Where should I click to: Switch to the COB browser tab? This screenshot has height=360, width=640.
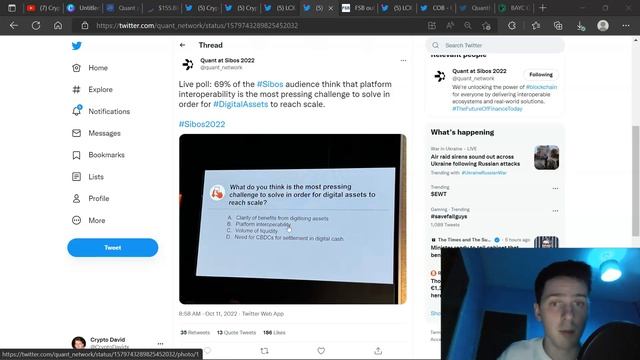coord(436,8)
